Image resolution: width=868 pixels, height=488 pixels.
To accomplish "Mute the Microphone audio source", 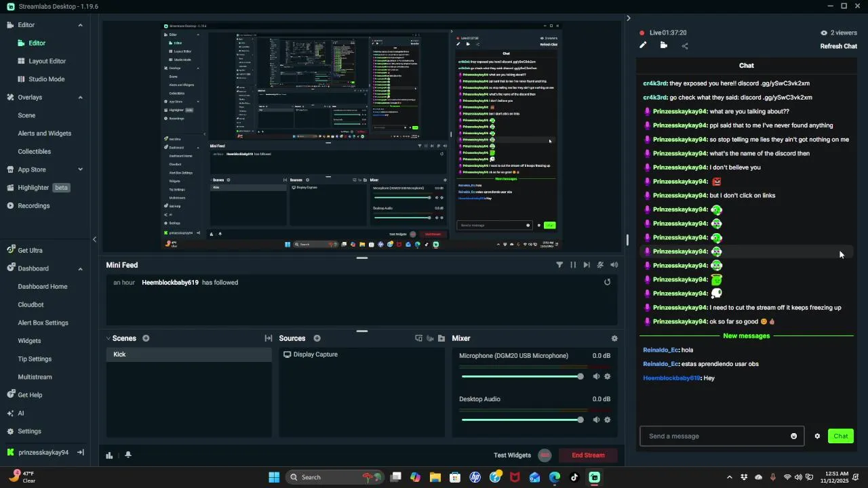I will pos(596,376).
